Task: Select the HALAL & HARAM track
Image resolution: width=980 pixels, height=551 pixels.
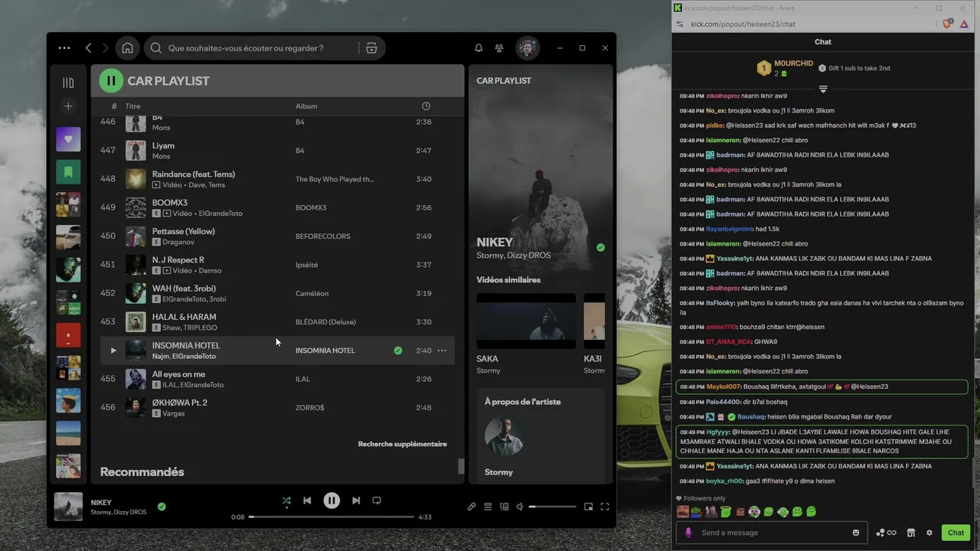Action: 277,321
